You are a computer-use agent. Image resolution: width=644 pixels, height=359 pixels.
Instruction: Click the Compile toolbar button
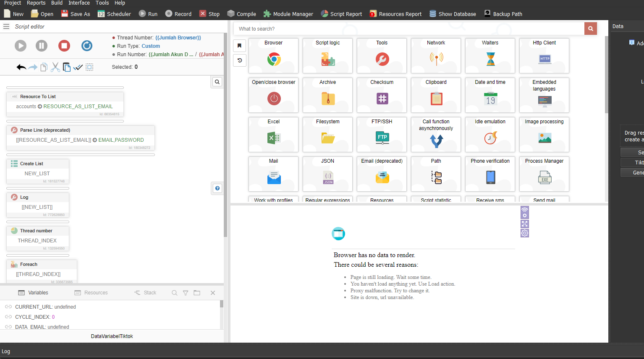241,14
